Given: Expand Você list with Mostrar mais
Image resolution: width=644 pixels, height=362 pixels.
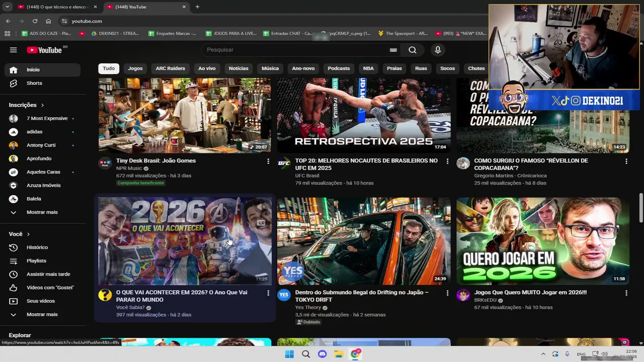Looking at the screenshot, I should (42, 314).
